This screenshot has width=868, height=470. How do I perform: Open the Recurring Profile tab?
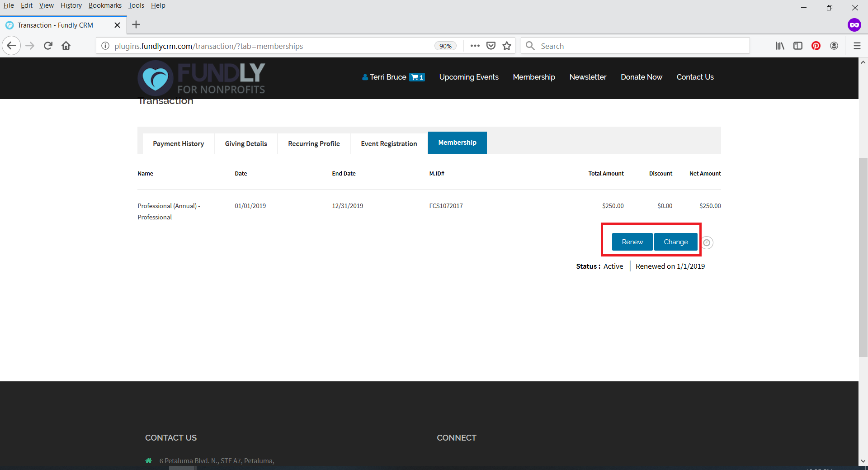click(x=314, y=144)
